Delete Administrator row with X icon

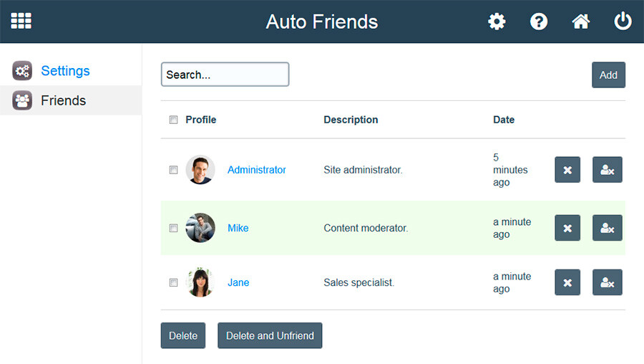pos(567,170)
